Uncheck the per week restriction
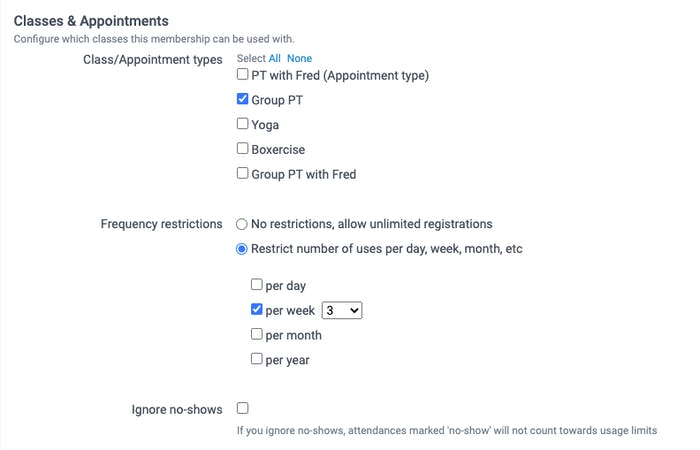 (257, 310)
